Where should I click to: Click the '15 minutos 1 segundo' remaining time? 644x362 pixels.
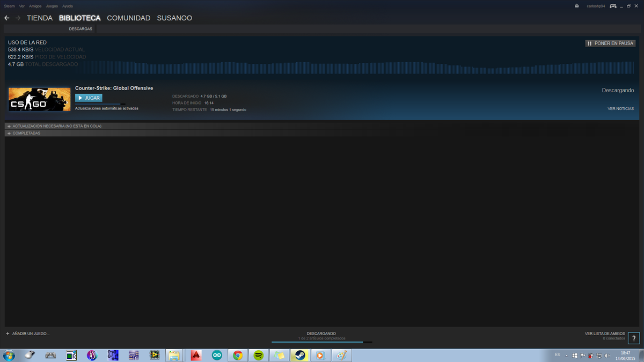tap(228, 109)
